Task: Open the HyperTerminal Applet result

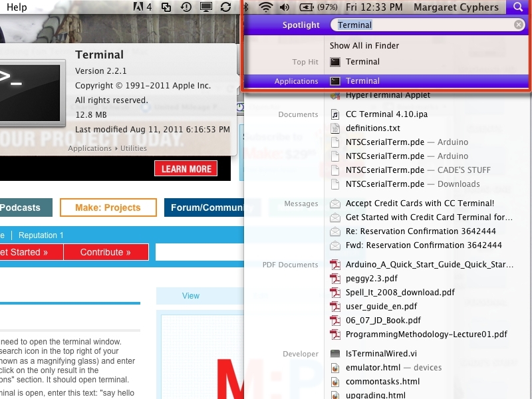Action: point(388,95)
